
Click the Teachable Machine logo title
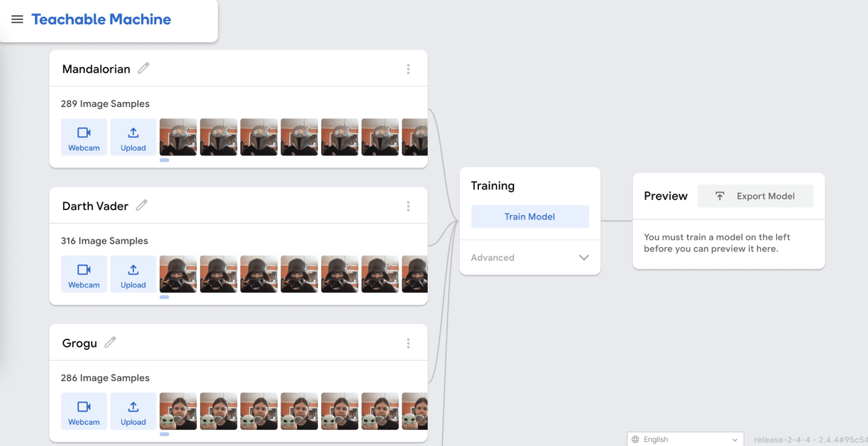(101, 20)
